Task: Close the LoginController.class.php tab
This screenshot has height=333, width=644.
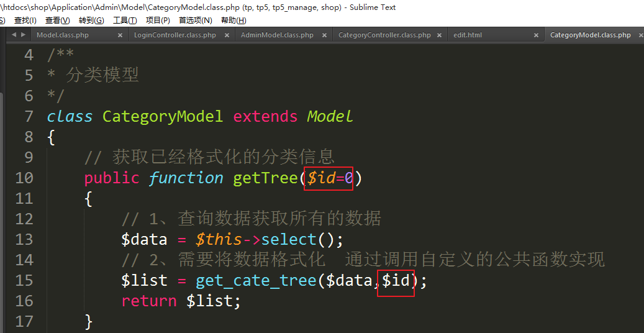Action: [226, 35]
